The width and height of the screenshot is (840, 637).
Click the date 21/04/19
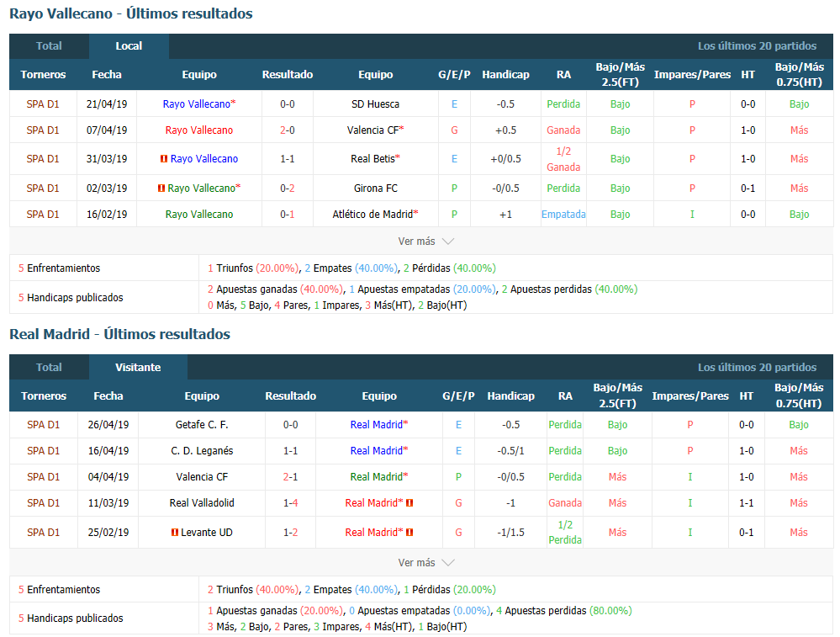[107, 104]
